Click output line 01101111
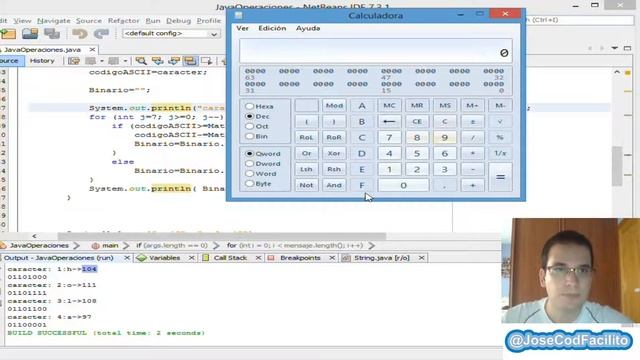Screen dimensions: 640x360 click(x=27, y=293)
